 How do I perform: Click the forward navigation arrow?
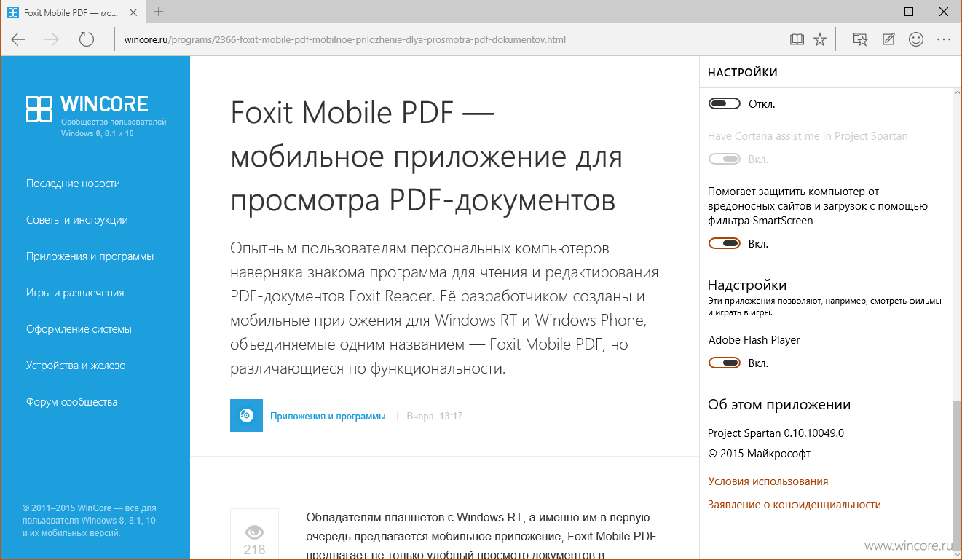pyautogui.click(x=52, y=39)
